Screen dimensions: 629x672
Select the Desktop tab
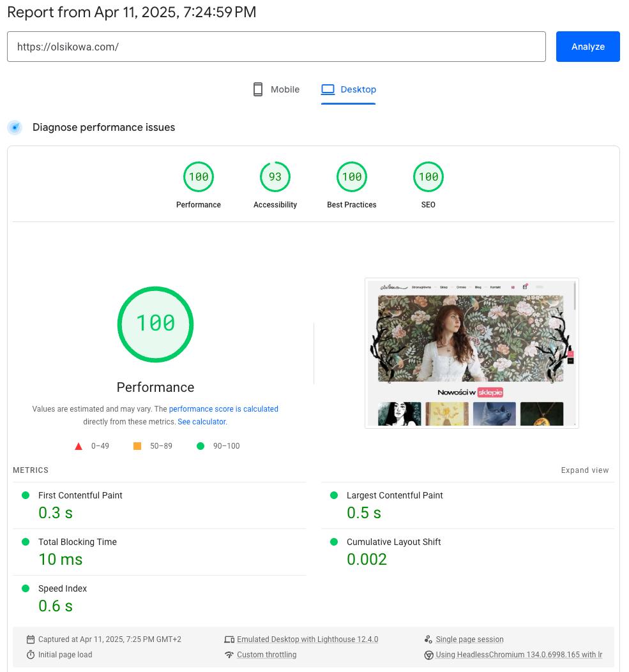[x=349, y=89]
